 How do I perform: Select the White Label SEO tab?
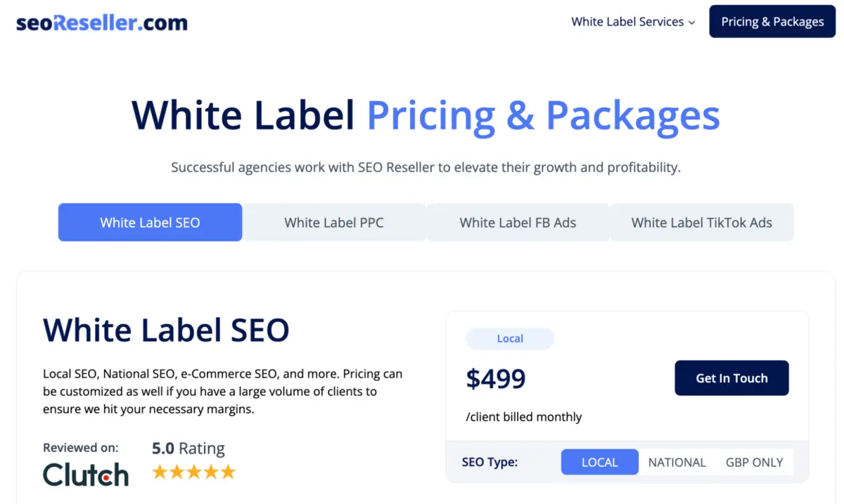pos(150,222)
